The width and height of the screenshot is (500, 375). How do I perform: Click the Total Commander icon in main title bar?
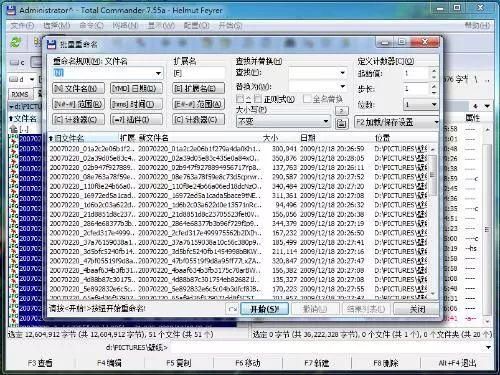[12, 10]
